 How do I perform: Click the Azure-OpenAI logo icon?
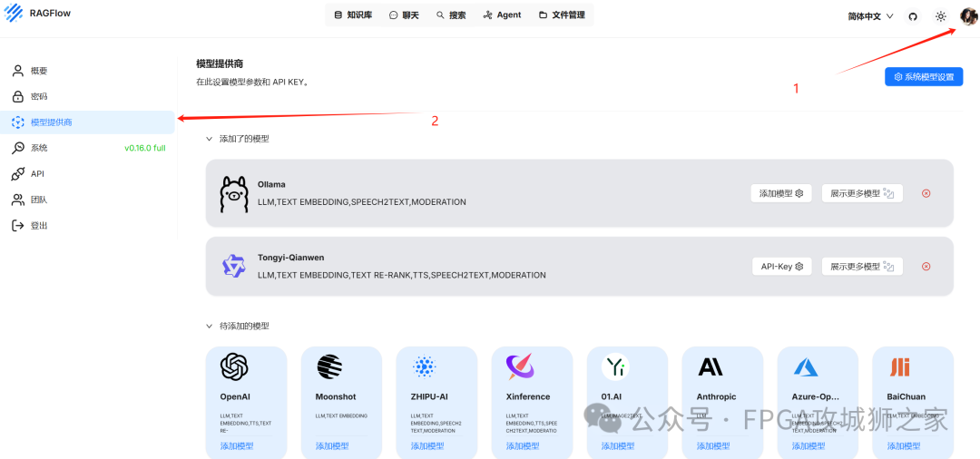point(807,366)
